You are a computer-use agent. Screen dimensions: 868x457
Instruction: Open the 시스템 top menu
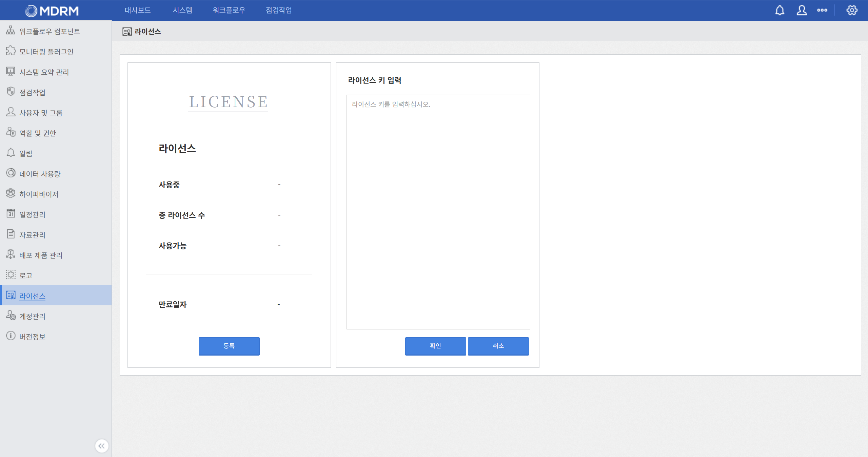(x=182, y=10)
